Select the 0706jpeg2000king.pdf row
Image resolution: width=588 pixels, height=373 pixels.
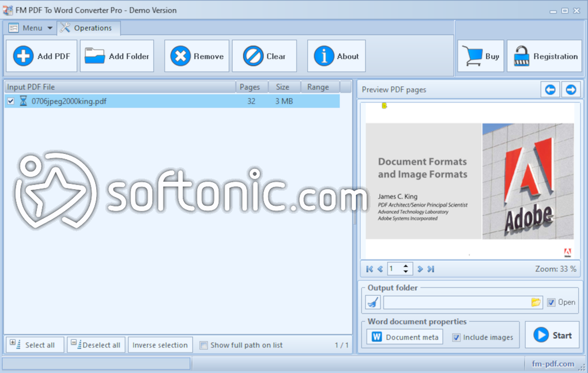click(x=172, y=101)
